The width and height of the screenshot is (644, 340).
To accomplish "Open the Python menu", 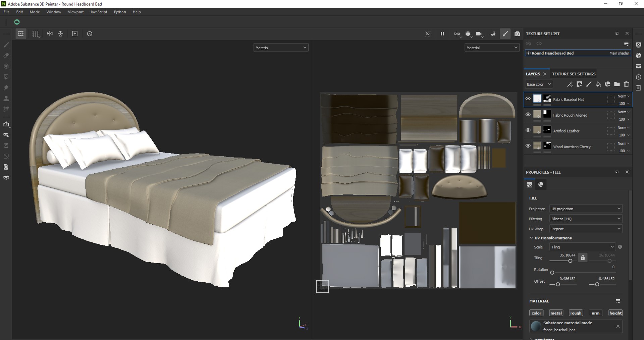I will coord(120,12).
